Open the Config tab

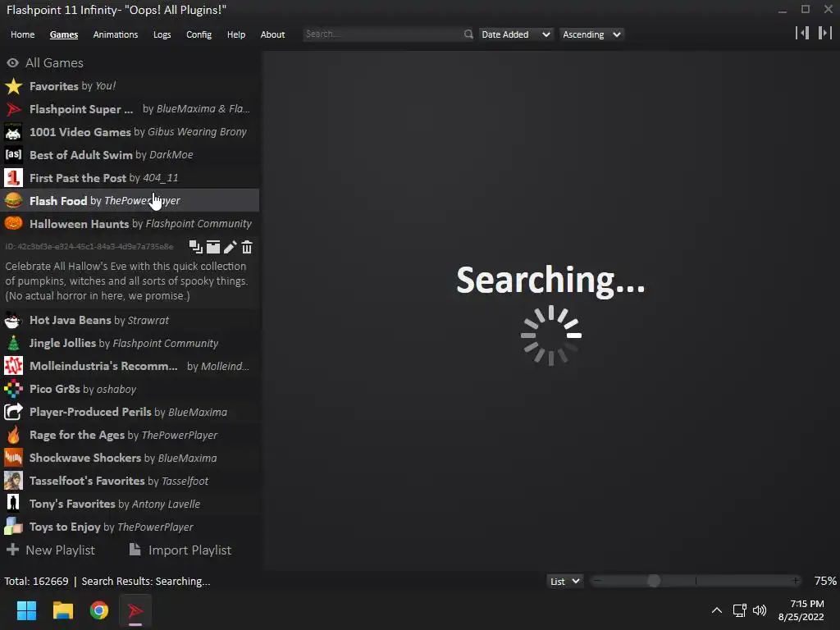click(x=199, y=34)
